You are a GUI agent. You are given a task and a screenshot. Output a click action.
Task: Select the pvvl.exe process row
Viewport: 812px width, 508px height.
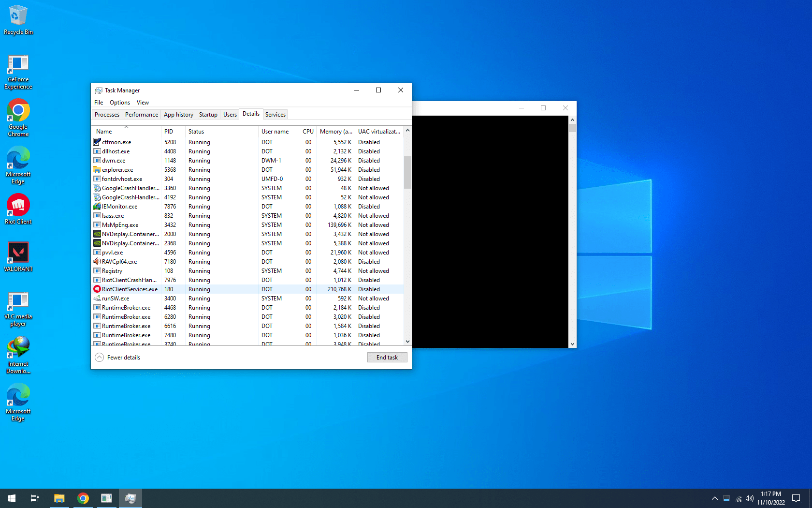(x=247, y=253)
